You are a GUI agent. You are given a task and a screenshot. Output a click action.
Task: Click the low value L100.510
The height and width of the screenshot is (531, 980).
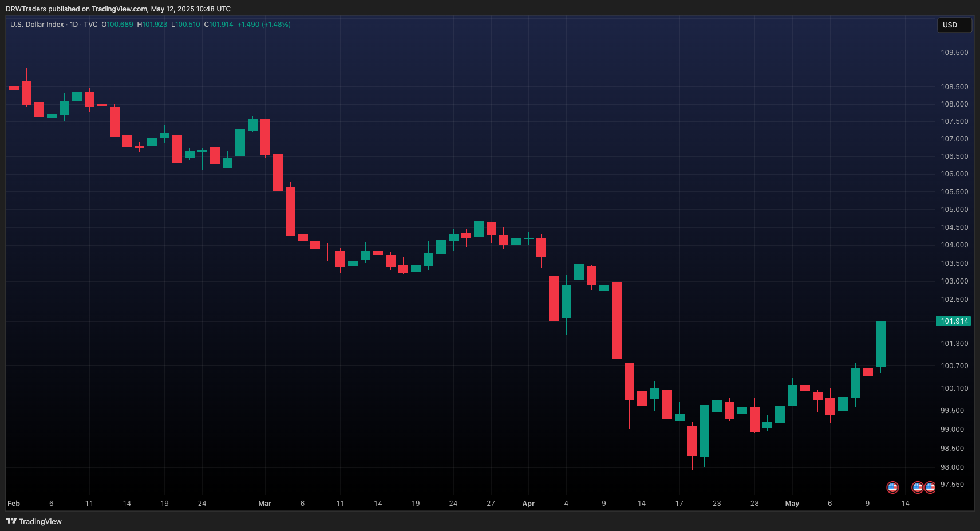pyautogui.click(x=185, y=25)
